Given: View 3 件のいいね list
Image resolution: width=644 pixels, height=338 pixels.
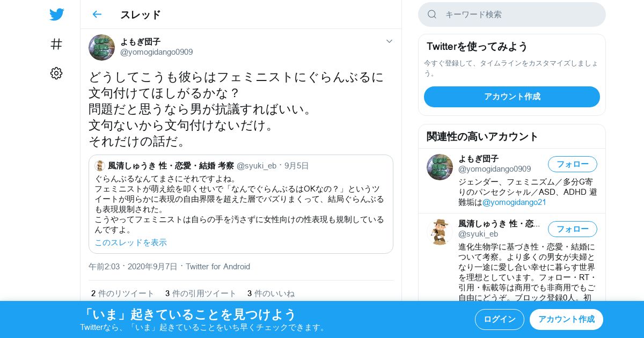Looking at the screenshot, I should pyautogui.click(x=270, y=293).
